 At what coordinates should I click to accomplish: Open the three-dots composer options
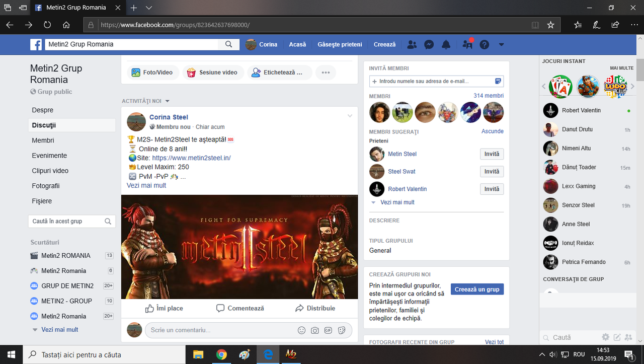pyautogui.click(x=326, y=72)
